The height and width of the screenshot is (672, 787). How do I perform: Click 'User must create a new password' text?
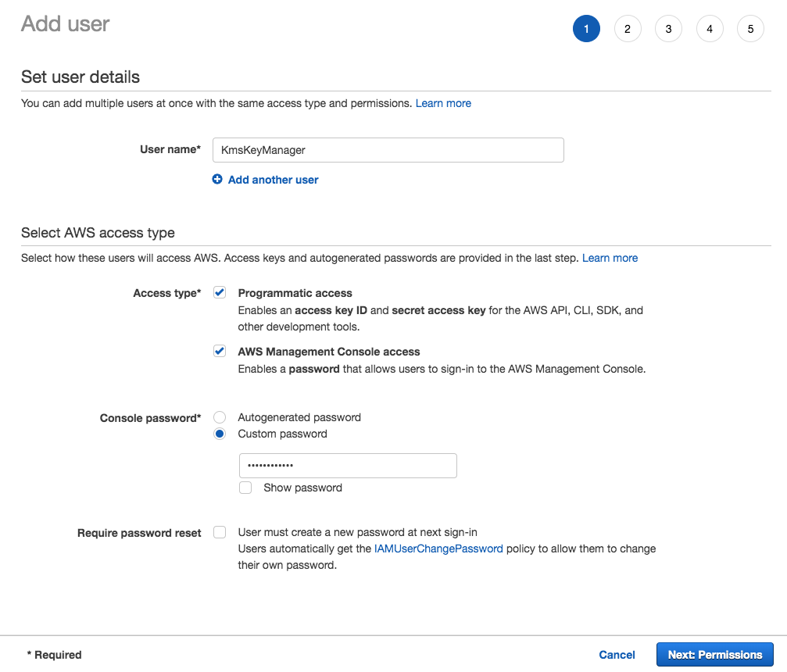(x=357, y=532)
